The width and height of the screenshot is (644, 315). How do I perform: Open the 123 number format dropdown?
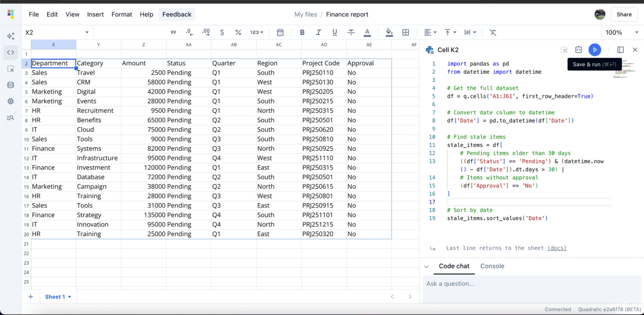256,32
